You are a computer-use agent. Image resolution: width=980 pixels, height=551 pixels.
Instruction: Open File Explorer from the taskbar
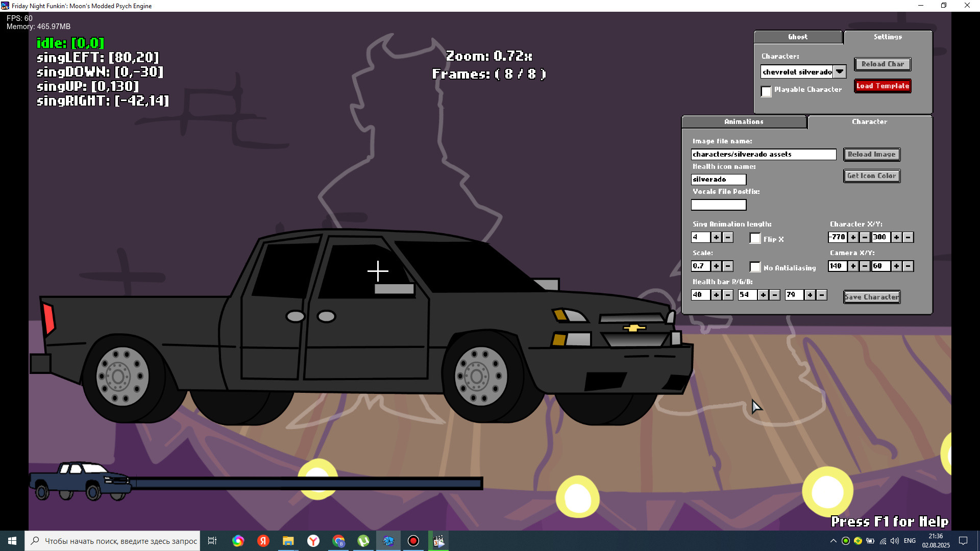pyautogui.click(x=288, y=540)
